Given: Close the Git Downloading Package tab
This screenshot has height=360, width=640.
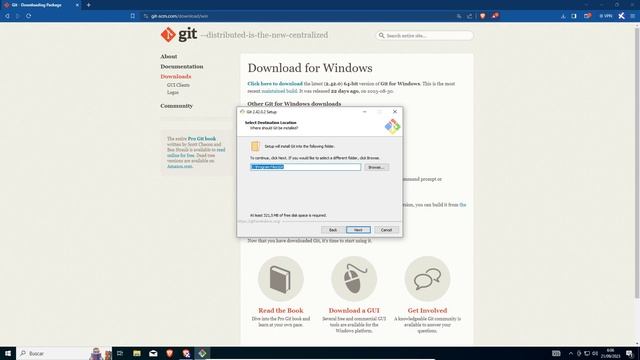Looking at the screenshot, I should [x=77, y=5].
